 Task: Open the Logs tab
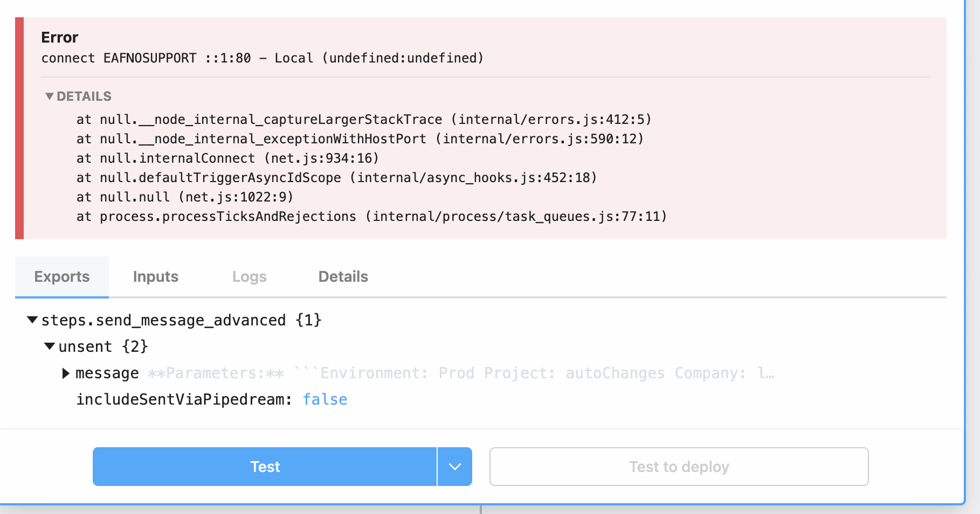[x=250, y=276]
